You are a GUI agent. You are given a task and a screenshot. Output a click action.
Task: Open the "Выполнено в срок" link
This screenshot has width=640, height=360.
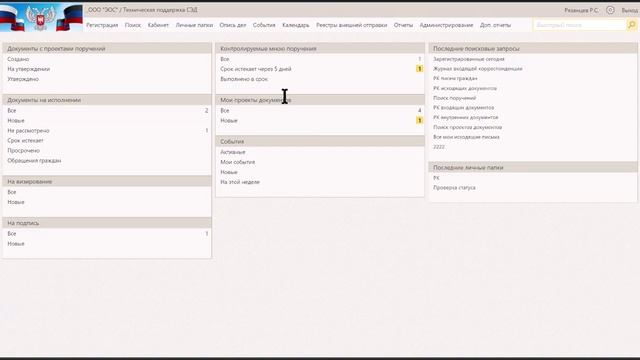click(244, 79)
